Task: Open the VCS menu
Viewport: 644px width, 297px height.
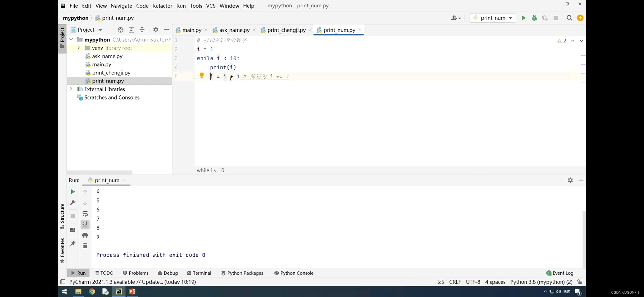Action: (x=211, y=6)
